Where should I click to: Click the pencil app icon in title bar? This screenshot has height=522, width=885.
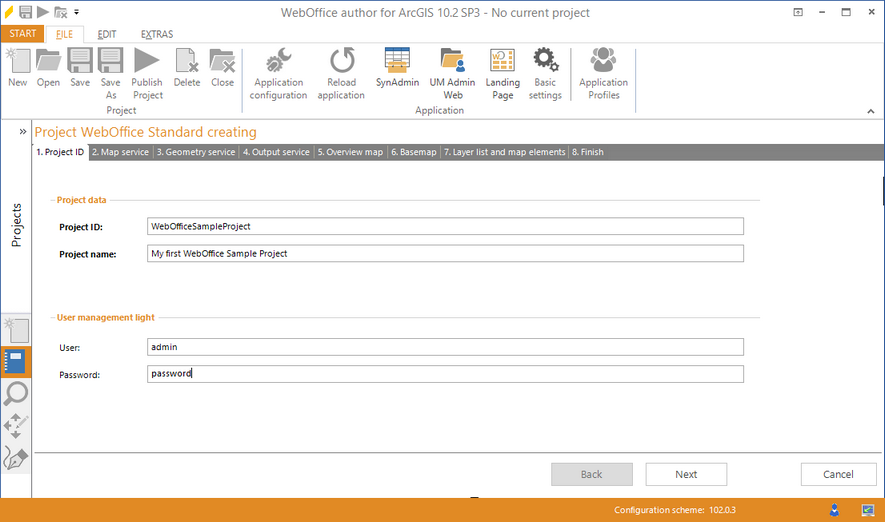(x=8, y=12)
